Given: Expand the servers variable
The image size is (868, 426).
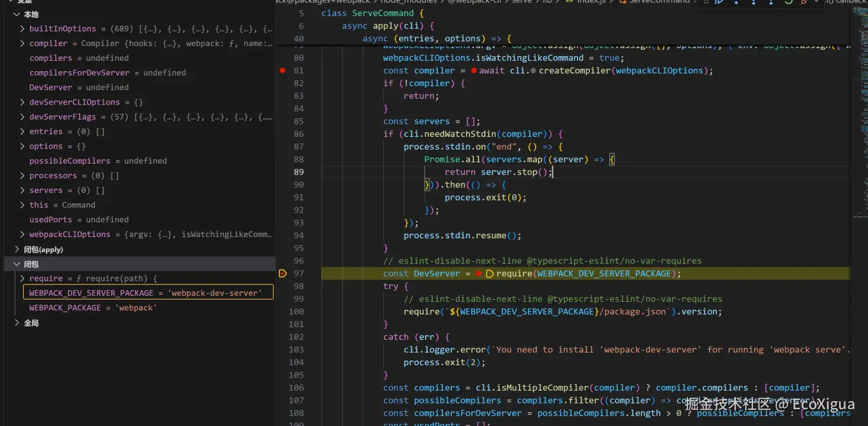Looking at the screenshot, I should coord(22,190).
